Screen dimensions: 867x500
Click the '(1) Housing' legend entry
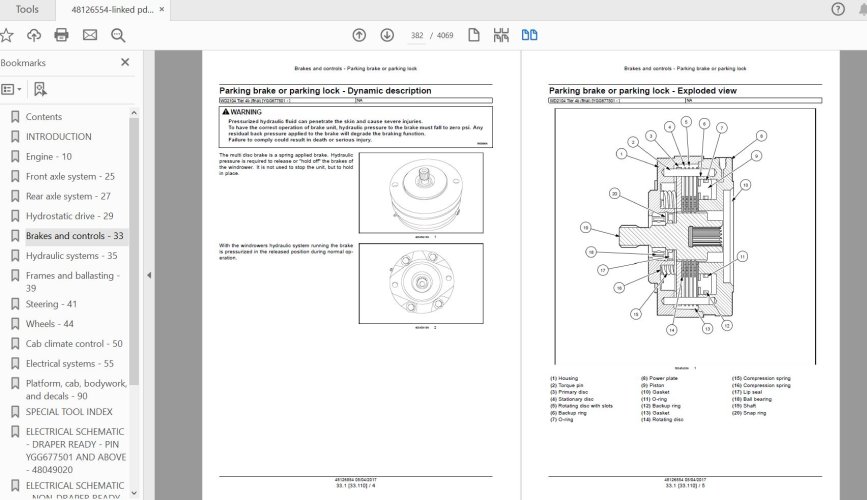point(564,378)
